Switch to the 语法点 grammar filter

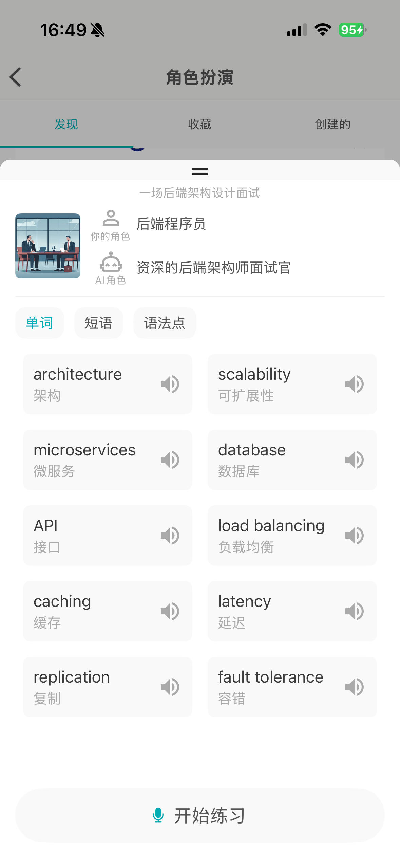(x=165, y=323)
